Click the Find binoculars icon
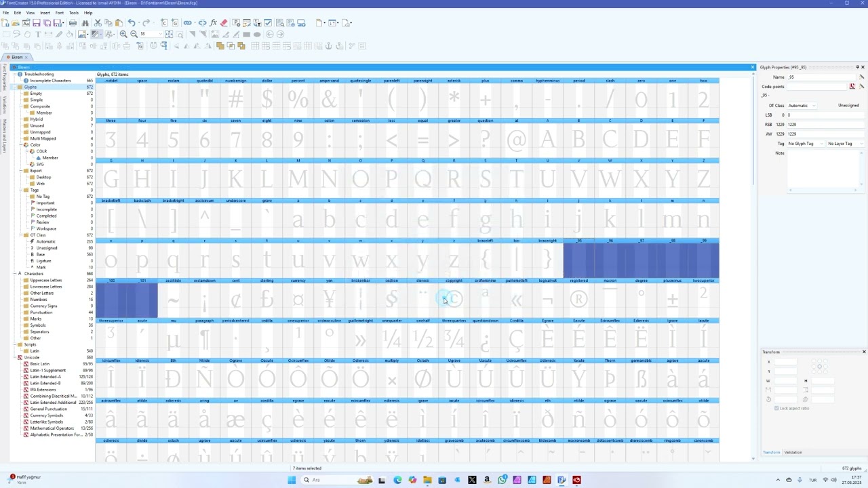This screenshot has height=488, width=868. (85, 23)
